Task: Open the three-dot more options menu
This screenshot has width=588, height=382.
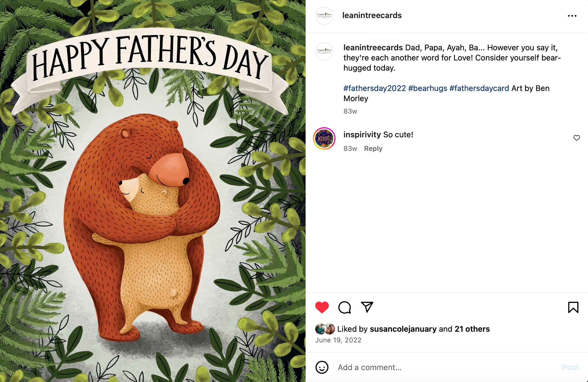Action: (572, 16)
